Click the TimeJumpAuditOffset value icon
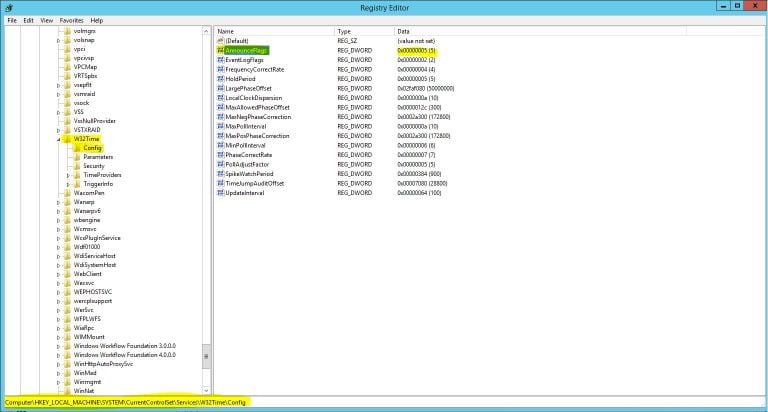The width and height of the screenshot is (768, 412). click(220, 183)
